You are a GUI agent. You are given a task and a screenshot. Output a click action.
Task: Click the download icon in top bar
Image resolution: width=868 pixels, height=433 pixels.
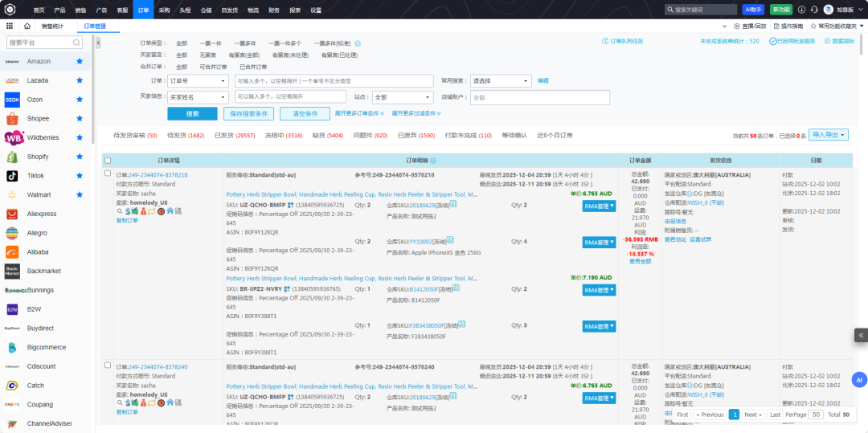coord(801,10)
